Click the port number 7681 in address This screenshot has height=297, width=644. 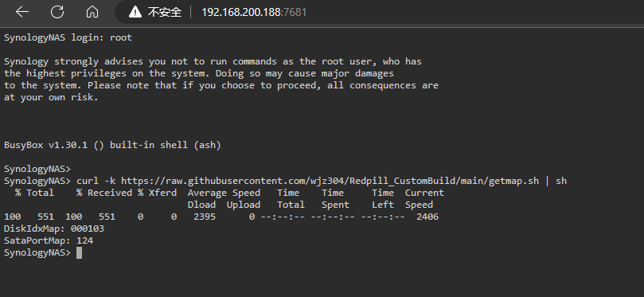[x=295, y=12]
